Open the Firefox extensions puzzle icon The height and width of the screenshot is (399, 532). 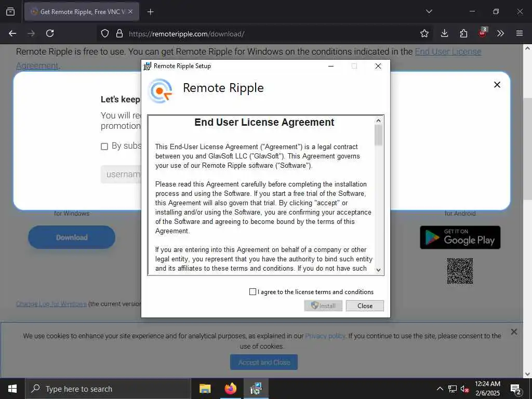coord(463,33)
